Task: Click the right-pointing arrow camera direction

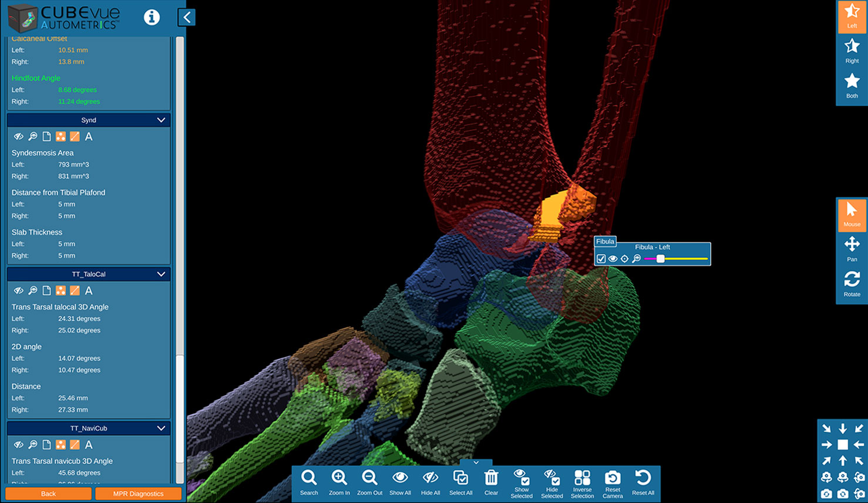Action: click(x=826, y=445)
